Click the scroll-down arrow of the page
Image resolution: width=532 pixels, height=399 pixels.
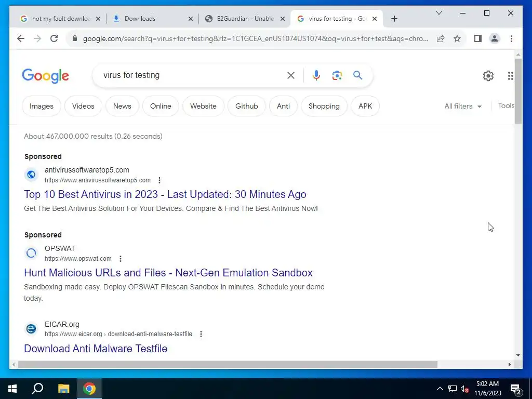point(518,355)
